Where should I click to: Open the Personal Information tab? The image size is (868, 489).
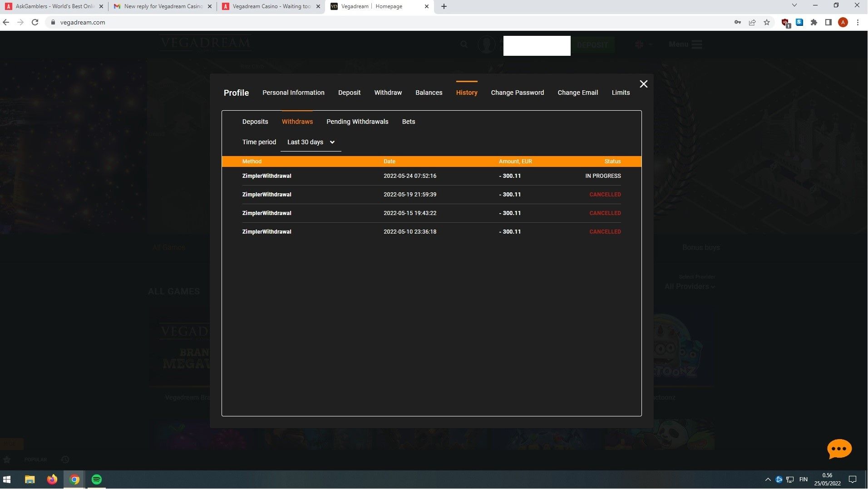(x=293, y=93)
